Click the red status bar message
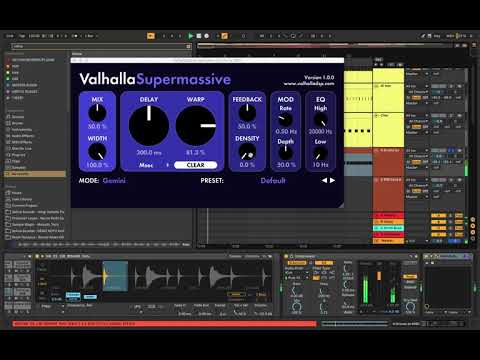Viewport: 480px width, 360px height. (164, 323)
